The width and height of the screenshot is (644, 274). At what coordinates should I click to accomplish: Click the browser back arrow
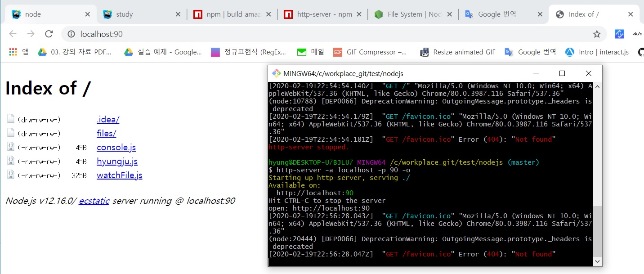[x=13, y=34]
